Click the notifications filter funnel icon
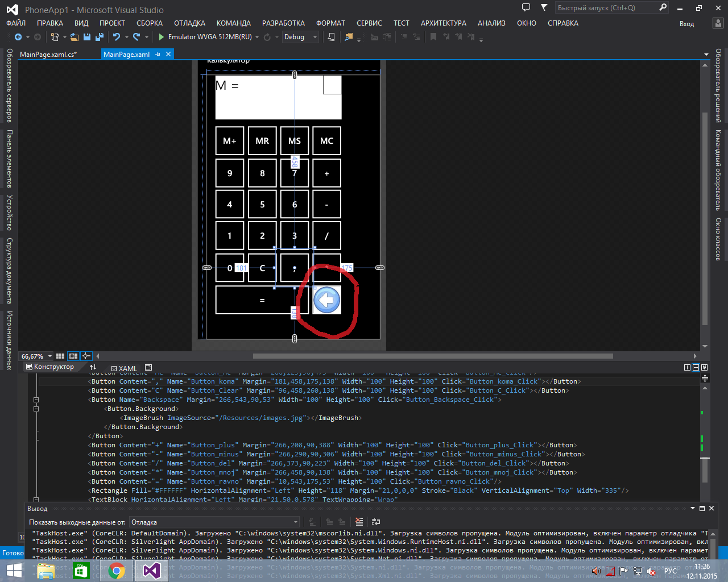The height and width of the screenshot is (582, 728). 544,7
